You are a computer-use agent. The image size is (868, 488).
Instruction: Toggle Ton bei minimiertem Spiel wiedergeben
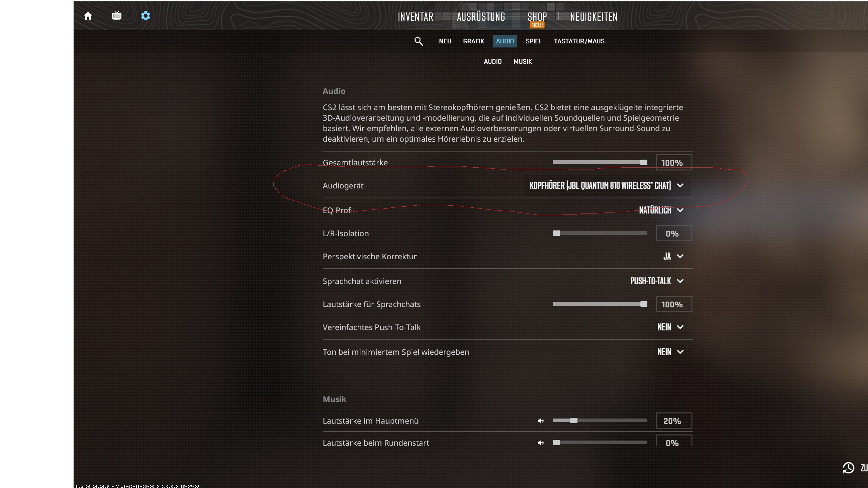[x=670, y=352]
